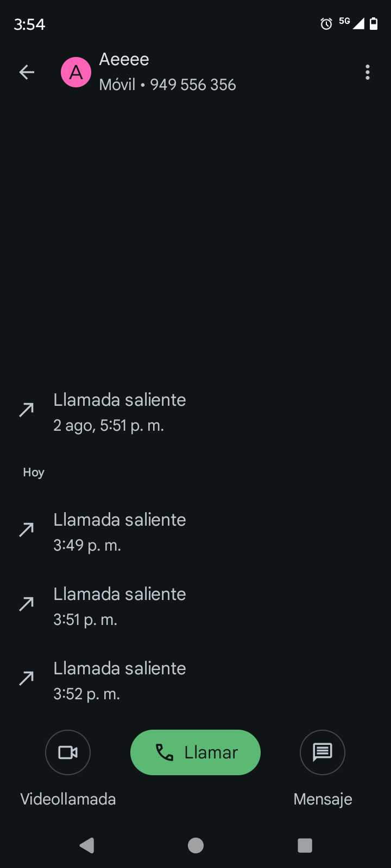
Task: Tap the back arrow icon
Action: pos(27,72)
